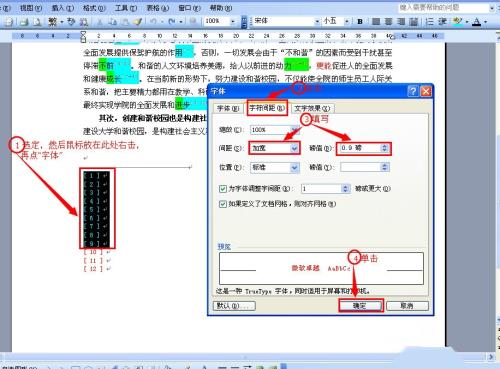
Task: Click the spinner on 0.9 磅 field
Action: 384,148
